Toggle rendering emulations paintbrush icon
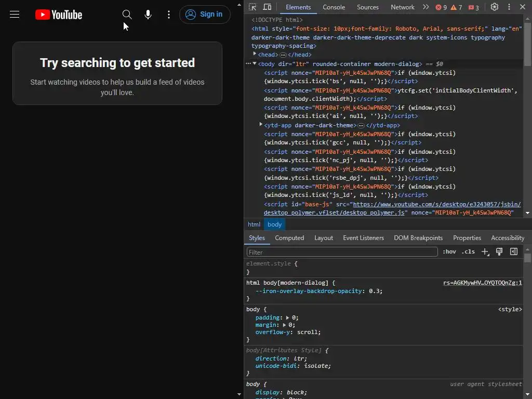This screenshot has width=532, height=399. click(499, 252)
